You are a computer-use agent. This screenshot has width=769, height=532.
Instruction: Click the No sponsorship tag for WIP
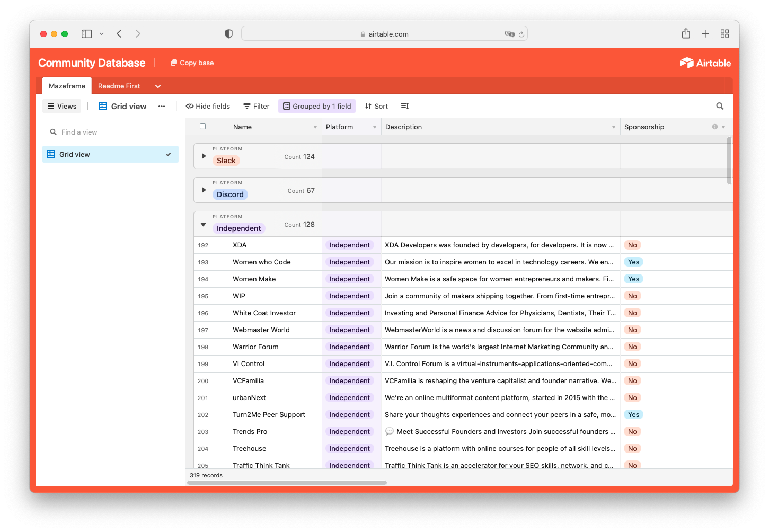(x=632, y=296)
